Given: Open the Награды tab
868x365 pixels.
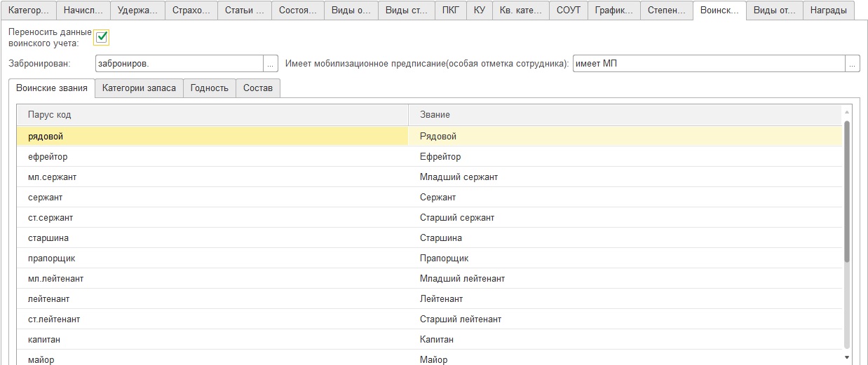Looking at the screenshot, I should click(828, 11).
